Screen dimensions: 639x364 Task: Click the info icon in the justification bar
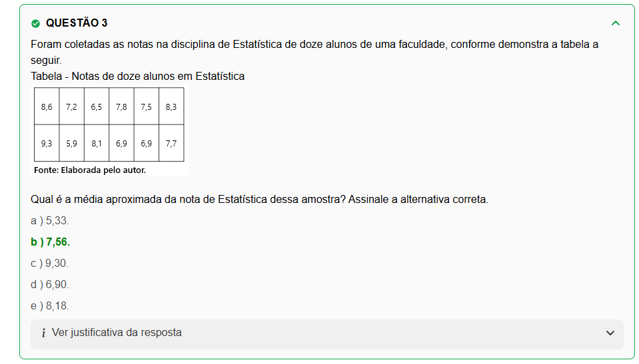click(43, 333)
